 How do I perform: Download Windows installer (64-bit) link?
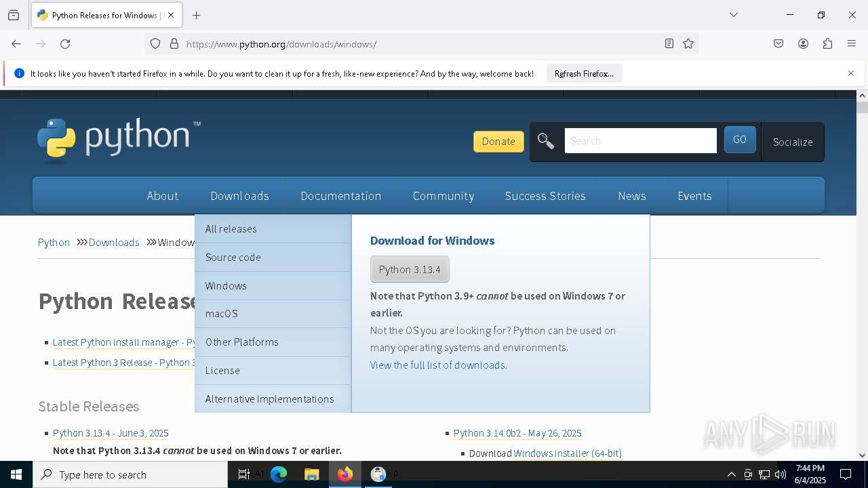[x=568, y=453]
